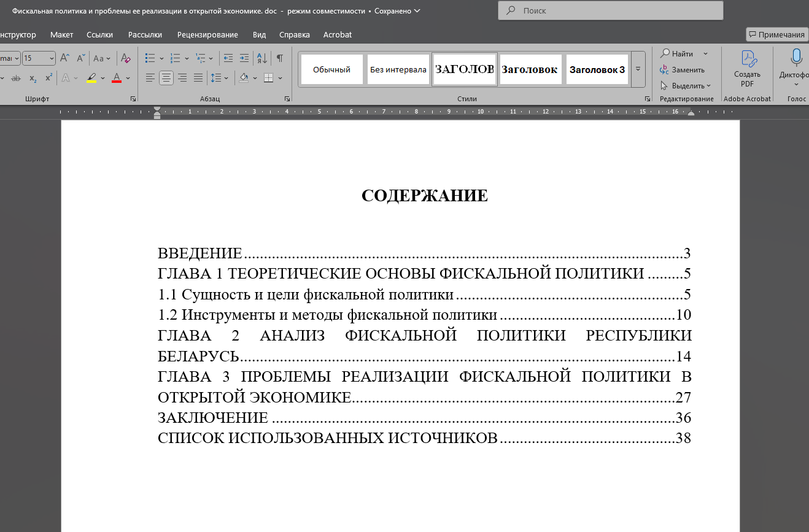This screenshot has width=809, height=532.
Task: Open the Рецензирование tab
Action: (x=207, y=34)
